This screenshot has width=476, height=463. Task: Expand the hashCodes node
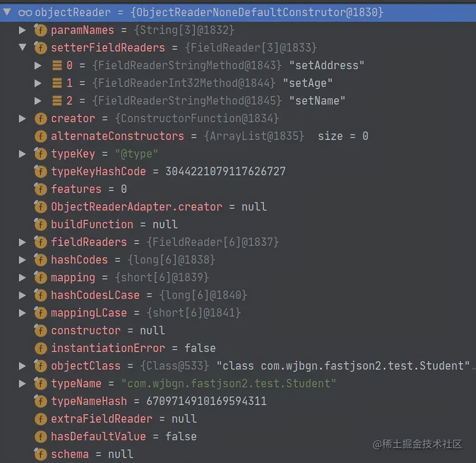coord(23,260)
